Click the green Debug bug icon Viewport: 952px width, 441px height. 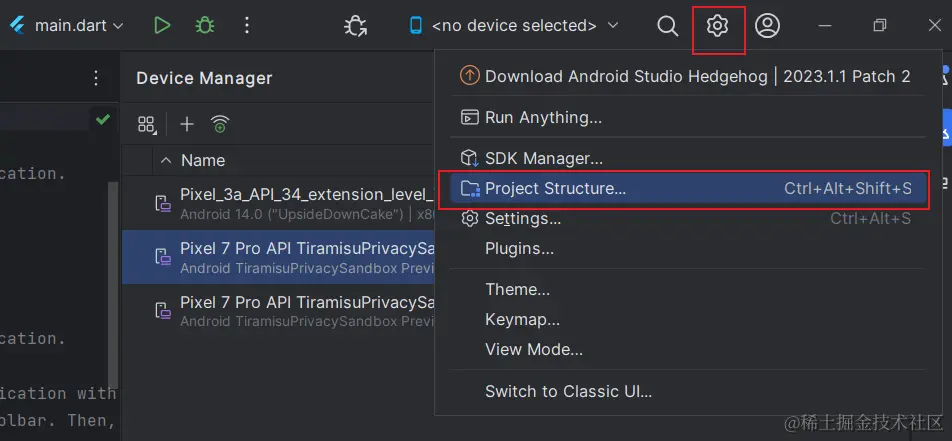[x=205, y=26]
